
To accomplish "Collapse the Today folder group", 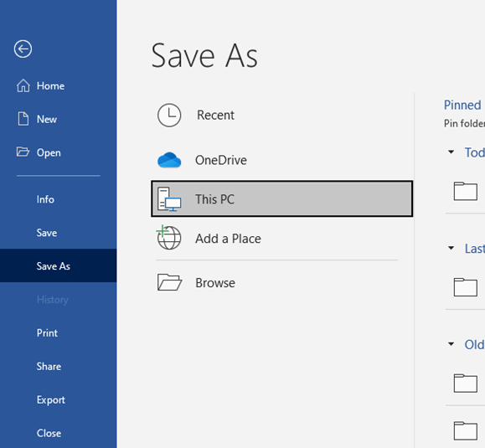I will point(451,152).
